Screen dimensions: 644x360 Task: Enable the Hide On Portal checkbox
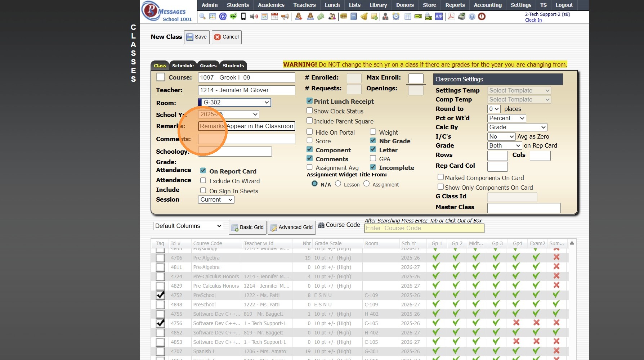pyautogui.click(x=309, y=132)
